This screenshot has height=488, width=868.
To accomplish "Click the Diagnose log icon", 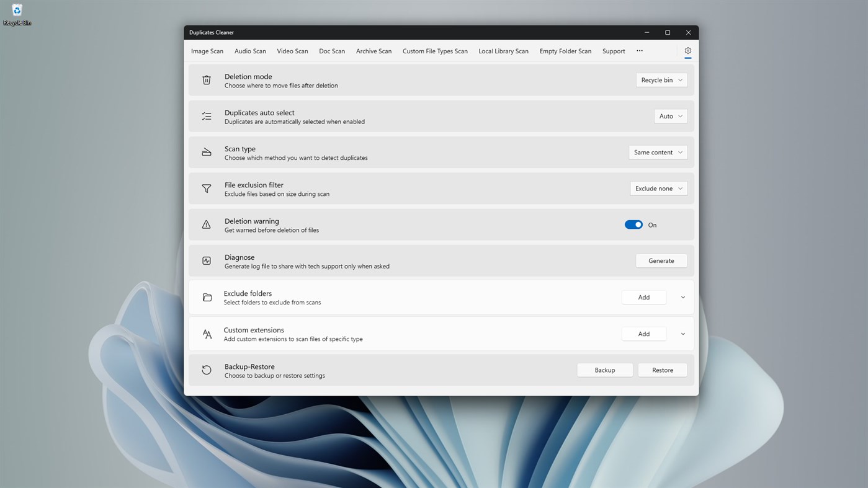I will click(x=207, y=260).
